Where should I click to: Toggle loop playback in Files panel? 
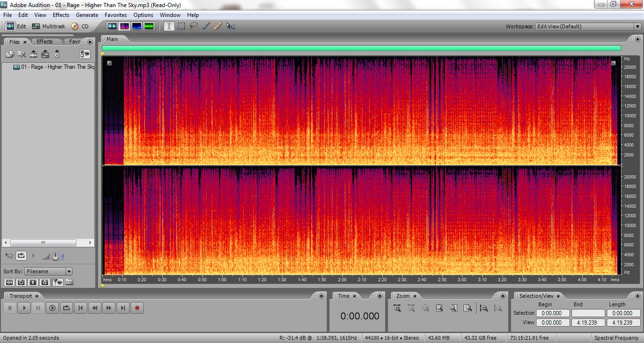tap(21, 256)
